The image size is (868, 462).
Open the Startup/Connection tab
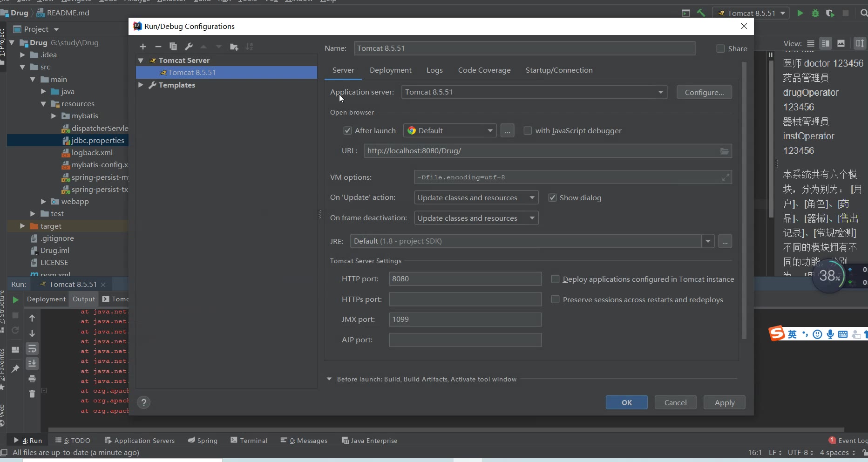559,70
